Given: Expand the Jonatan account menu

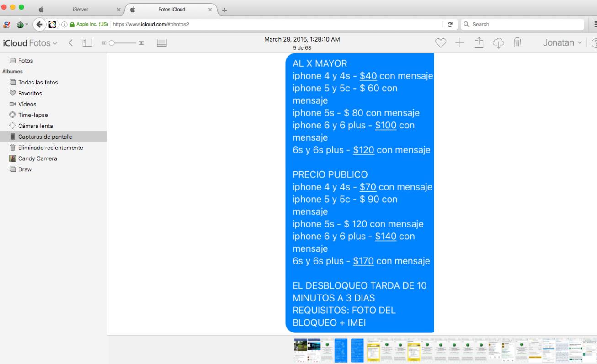Looking at the screenshot, I should coord(562,43).
